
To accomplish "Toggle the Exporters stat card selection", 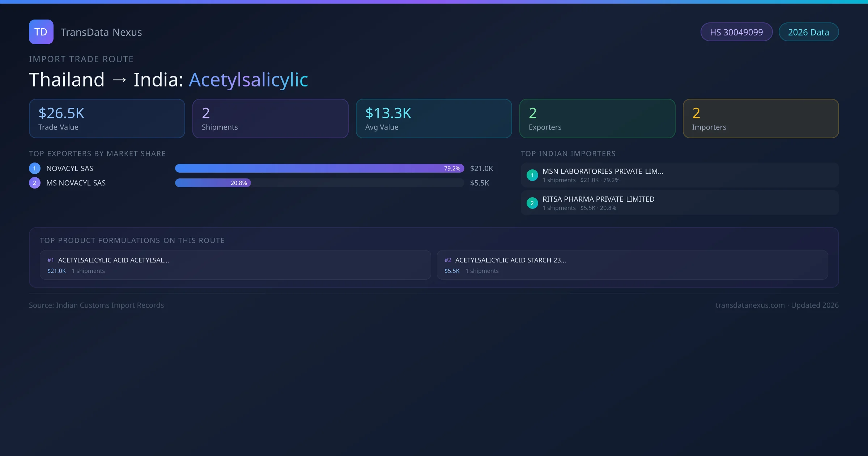I will 597,118.
